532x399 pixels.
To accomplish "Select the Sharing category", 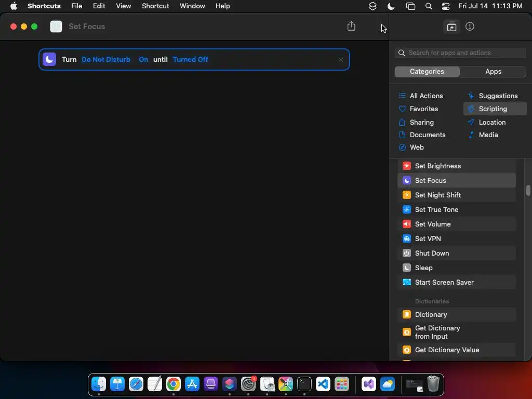I will 416,122.
